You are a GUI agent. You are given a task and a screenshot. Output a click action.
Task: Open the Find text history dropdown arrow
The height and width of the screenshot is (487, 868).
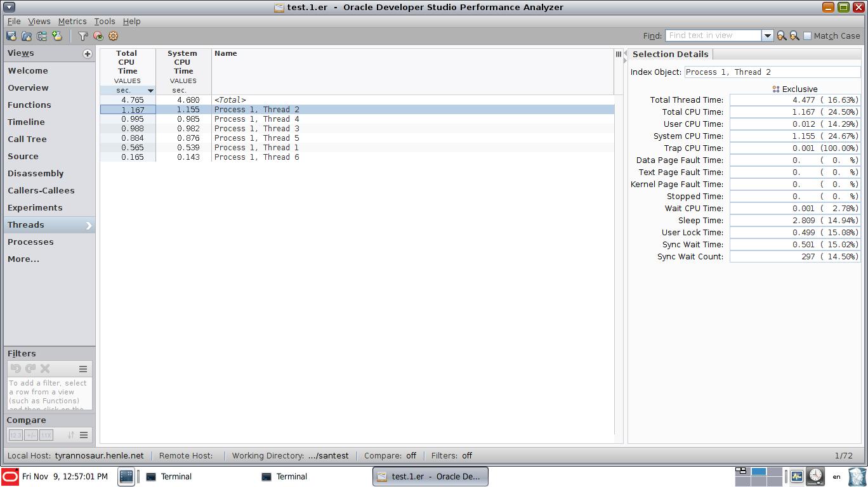(x=767, y=36)
